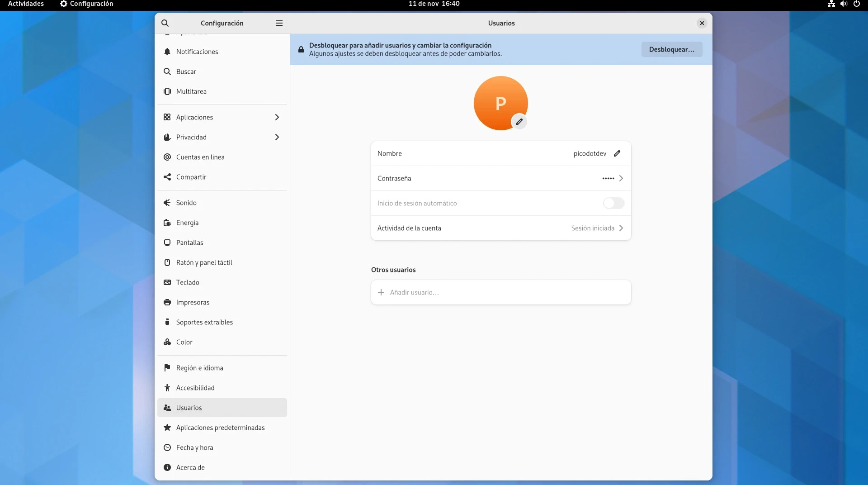Expand the Aplicaciones submenu arrow
Viewport: 868px width, 485px height.
pos(277,117)
